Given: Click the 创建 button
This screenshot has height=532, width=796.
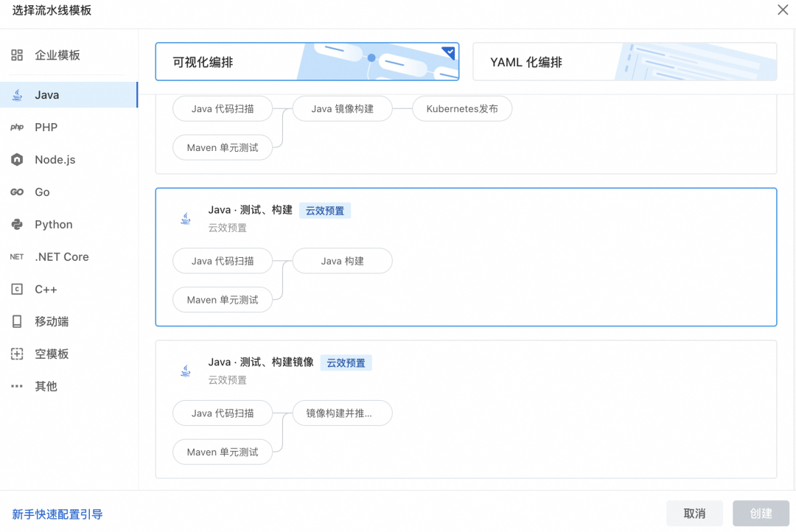Looking at the screenshot, I should (761, 514).
